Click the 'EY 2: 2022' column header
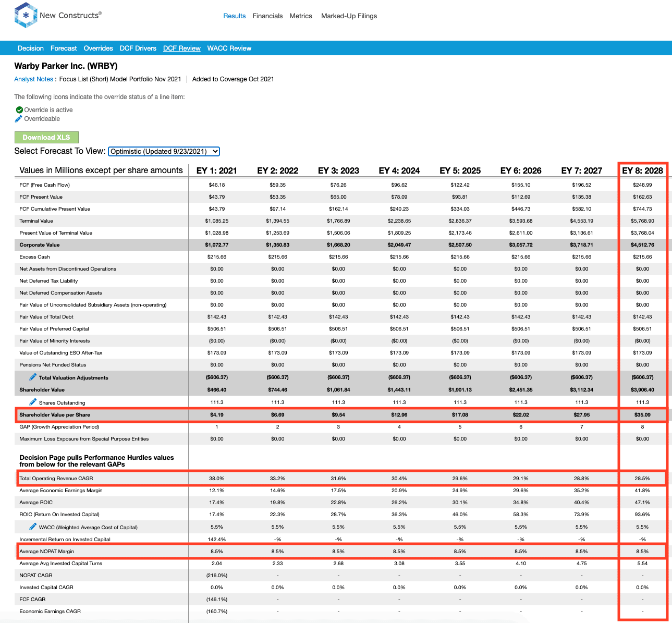Screen dimensions: 672x623 click(x=278, y=170)
